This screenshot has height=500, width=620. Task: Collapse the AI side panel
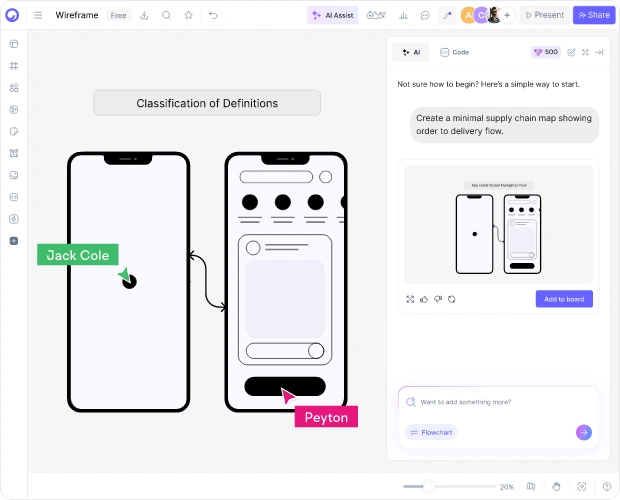point(599,52)
